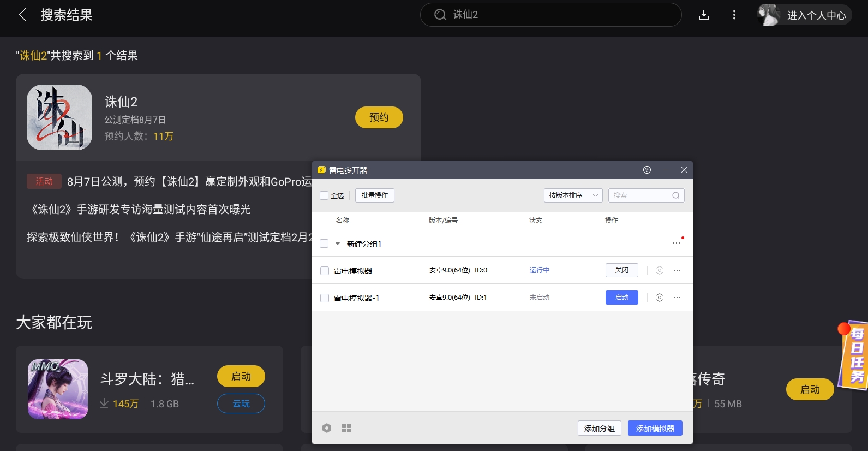The height and width of the screenshot is (451, 868).
Task: Open the 按版本排序 sort dropdown
Action: click(x=573, y=195)
